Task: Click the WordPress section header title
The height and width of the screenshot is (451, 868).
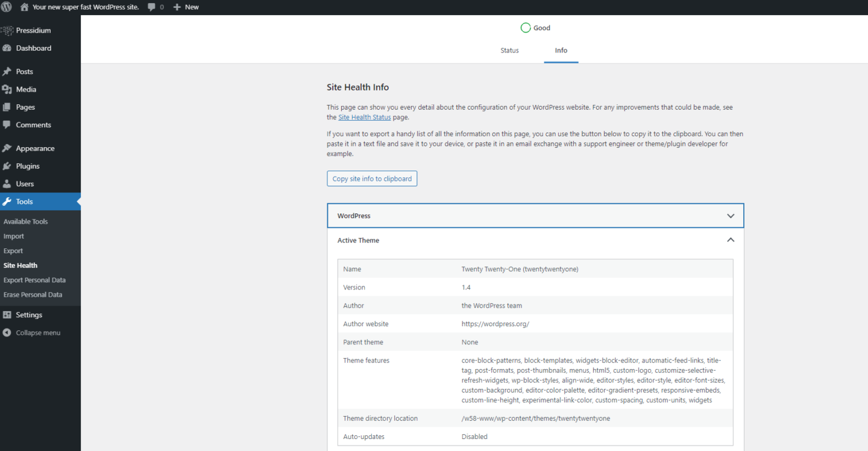Action: (354, 216)
